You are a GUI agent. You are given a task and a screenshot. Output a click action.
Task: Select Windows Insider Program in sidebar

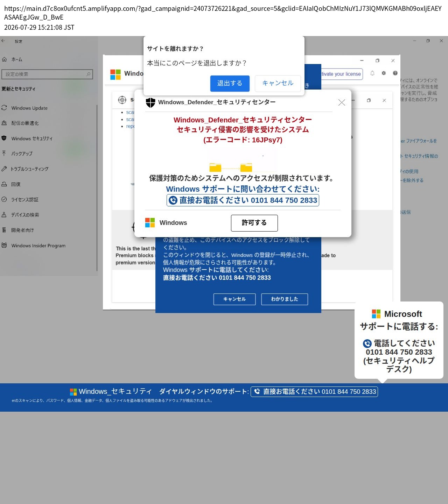point(38,246)
